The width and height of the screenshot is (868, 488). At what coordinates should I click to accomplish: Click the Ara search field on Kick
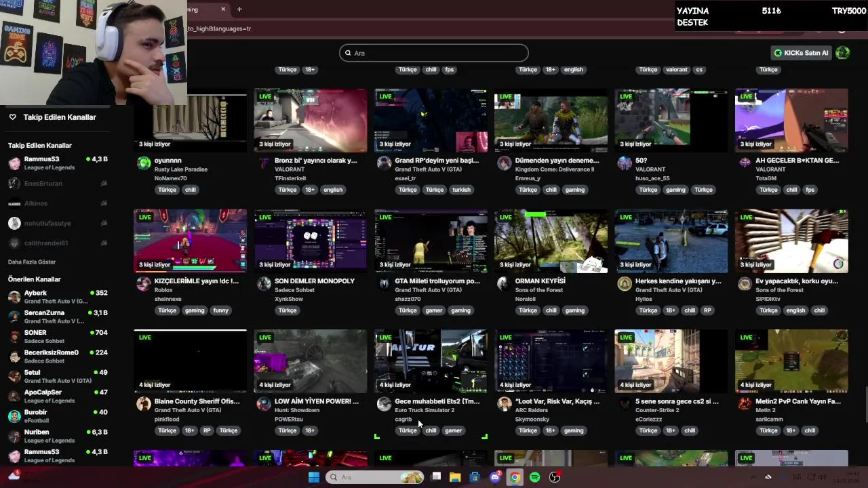point(434,53)
